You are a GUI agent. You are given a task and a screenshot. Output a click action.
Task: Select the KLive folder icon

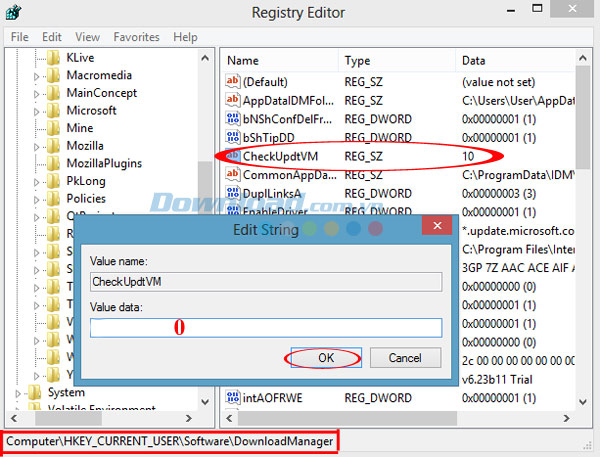tap(54, 57)
